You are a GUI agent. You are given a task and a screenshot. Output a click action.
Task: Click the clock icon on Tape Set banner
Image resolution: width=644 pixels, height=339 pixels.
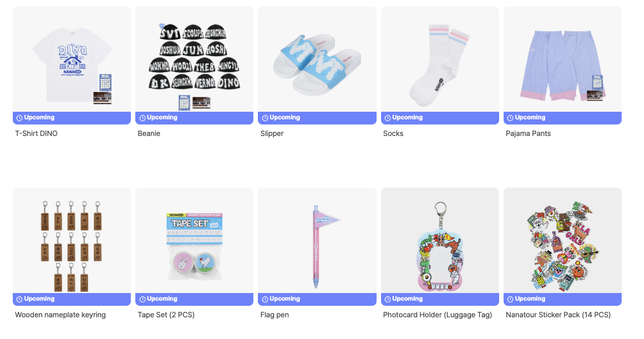[x=142, y=299]
